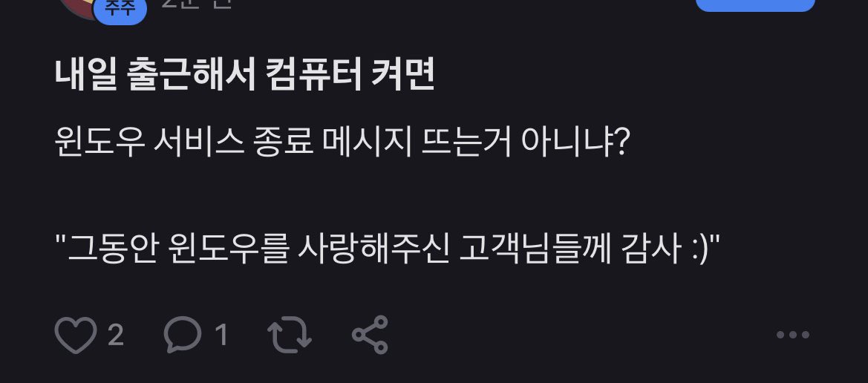Open the three-dot more options menu
Viewport: 868px width, 383px height.
pyautogui.click(x=793, y=335)
